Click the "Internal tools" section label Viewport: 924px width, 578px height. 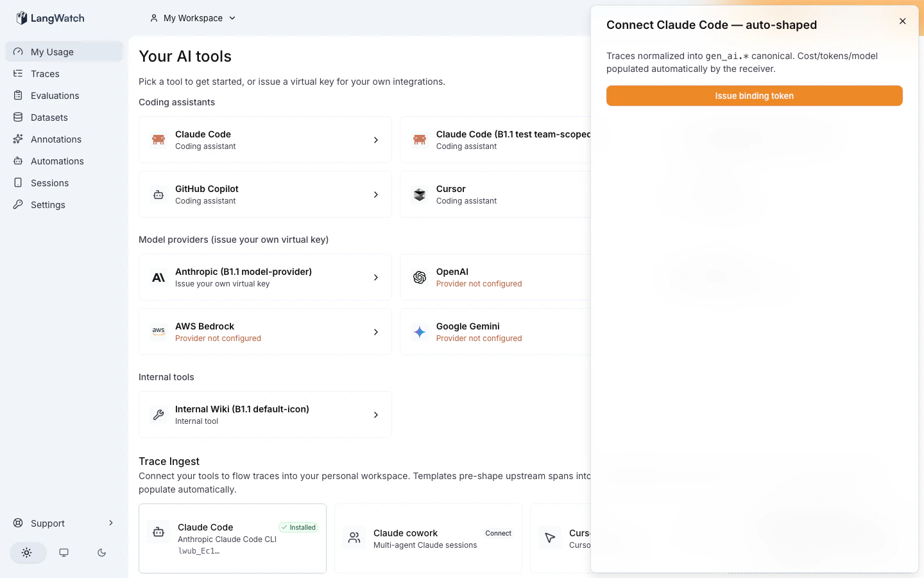[x=166, y=377]
